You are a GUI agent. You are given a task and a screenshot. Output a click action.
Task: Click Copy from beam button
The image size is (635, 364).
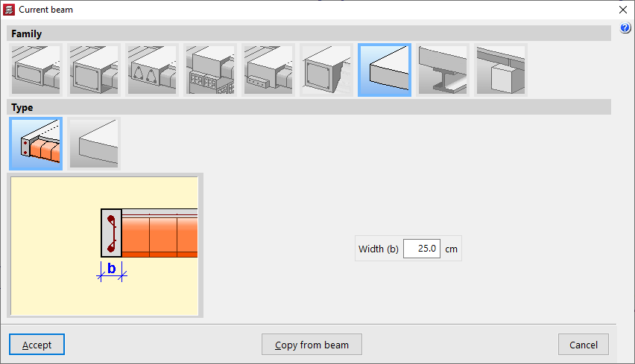click(312, 345)
